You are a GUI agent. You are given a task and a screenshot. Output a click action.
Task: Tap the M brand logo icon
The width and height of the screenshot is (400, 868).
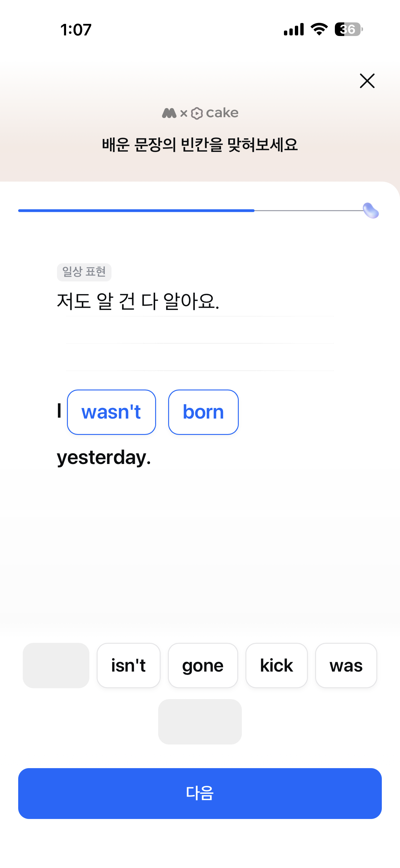[x=169, y=113]
